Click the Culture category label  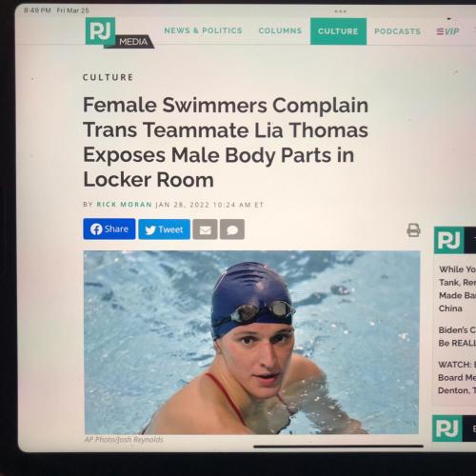coord(109,77)
